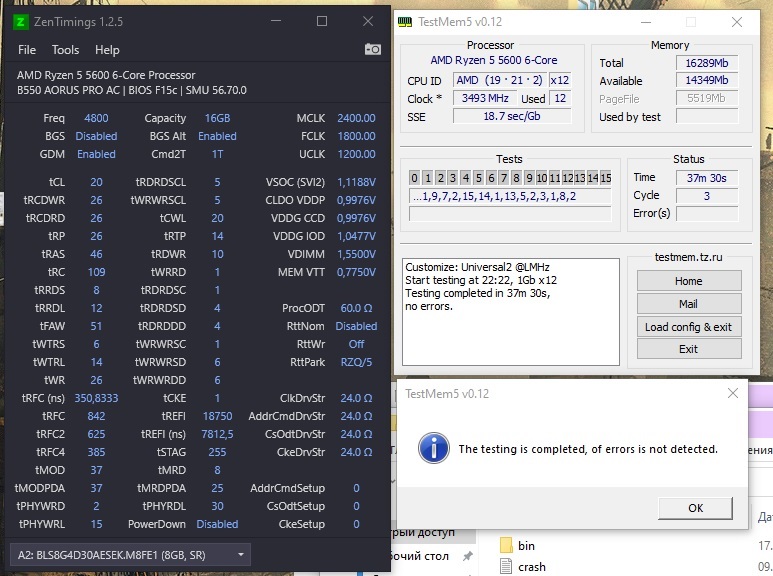Click the Exit button in TestMem5
773x576 pixels.
689,349
